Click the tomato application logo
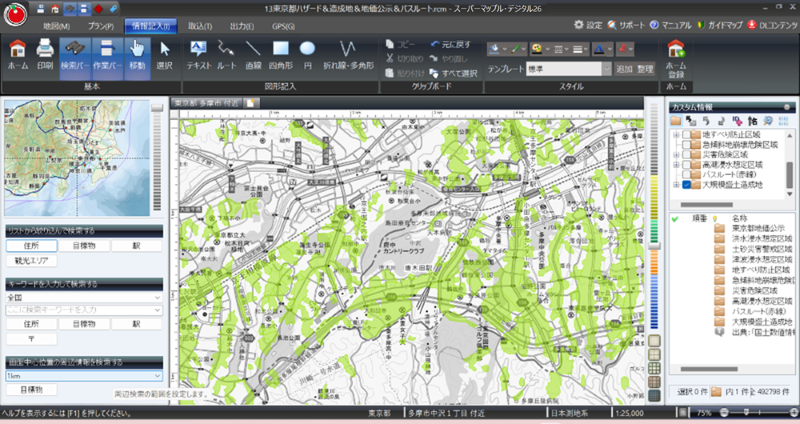The image size is (800, 424). 15,14
